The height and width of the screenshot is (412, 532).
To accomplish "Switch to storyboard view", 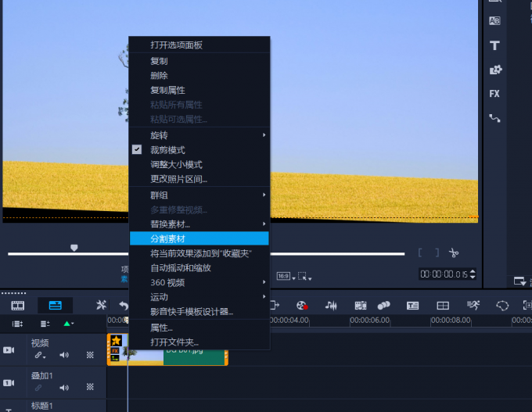I will click(x=18, y=306).
